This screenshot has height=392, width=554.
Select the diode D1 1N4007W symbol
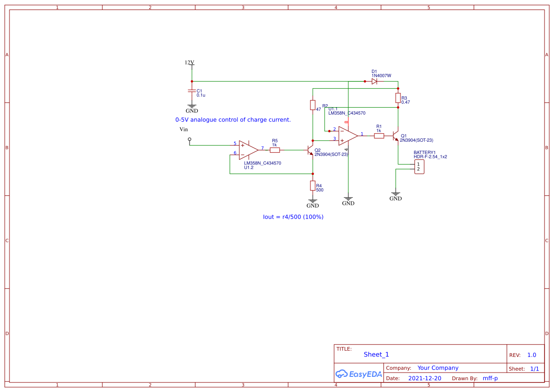[375, 81]
